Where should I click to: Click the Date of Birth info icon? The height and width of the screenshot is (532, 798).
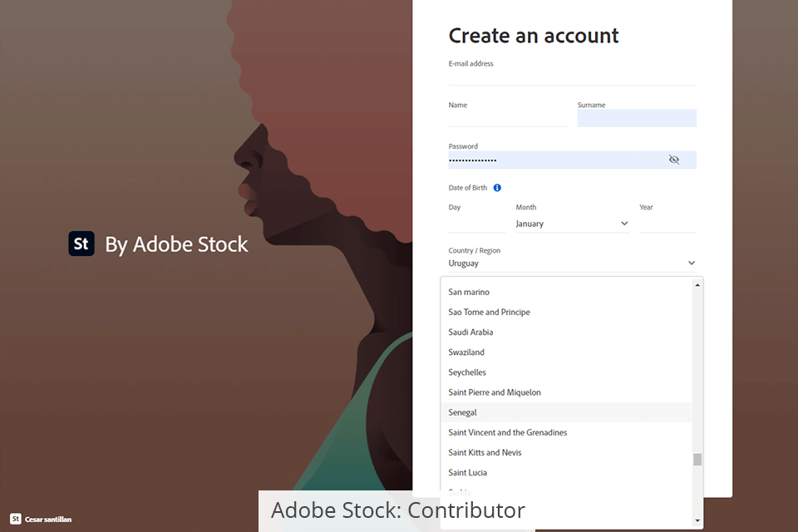click(497, 188)
